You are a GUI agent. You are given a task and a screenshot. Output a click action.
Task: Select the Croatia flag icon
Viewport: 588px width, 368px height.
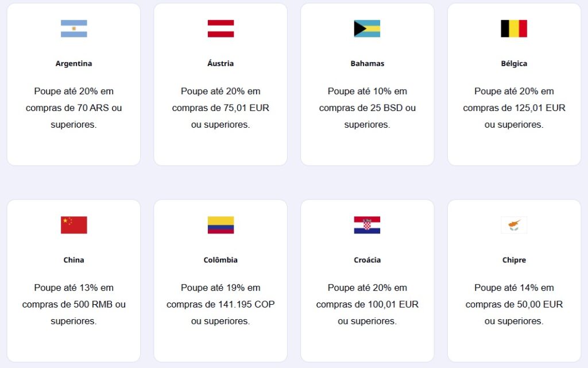367,225
